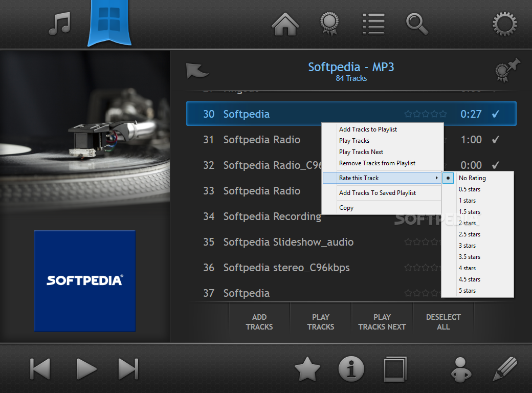Start playback with the Play button
The image size is (532, 393).
[86, 368]
